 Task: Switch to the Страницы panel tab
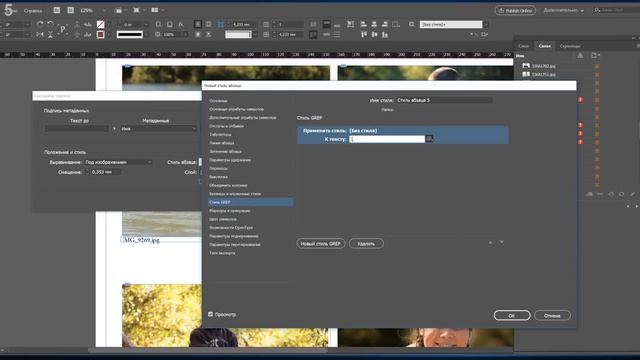pos(569,46)
